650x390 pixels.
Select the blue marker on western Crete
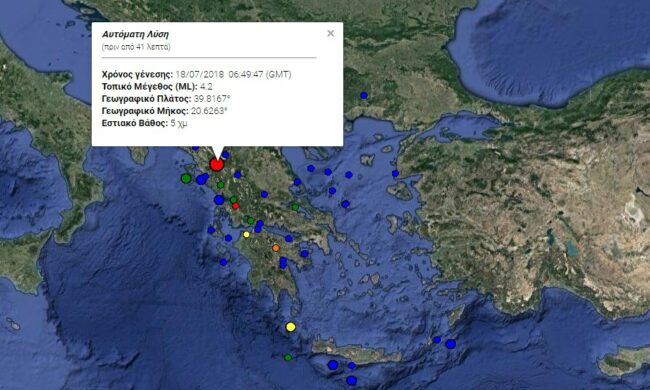[x=333, y=365]
